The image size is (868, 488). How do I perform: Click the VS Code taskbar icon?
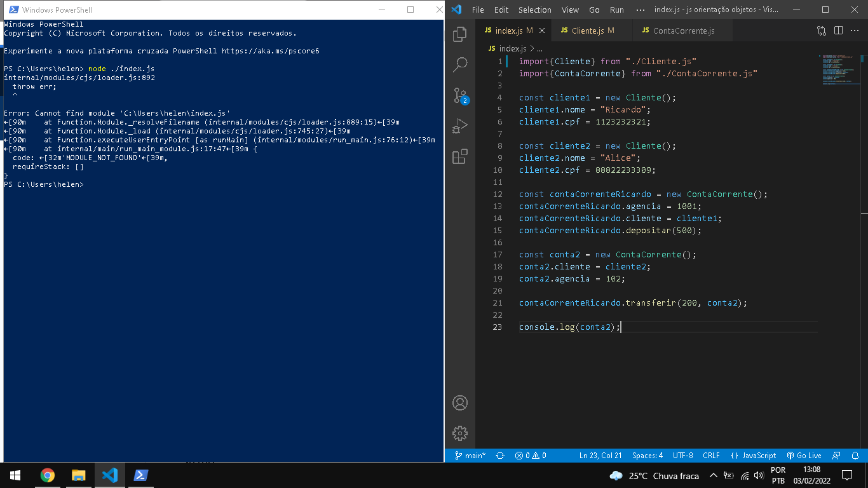109,475
